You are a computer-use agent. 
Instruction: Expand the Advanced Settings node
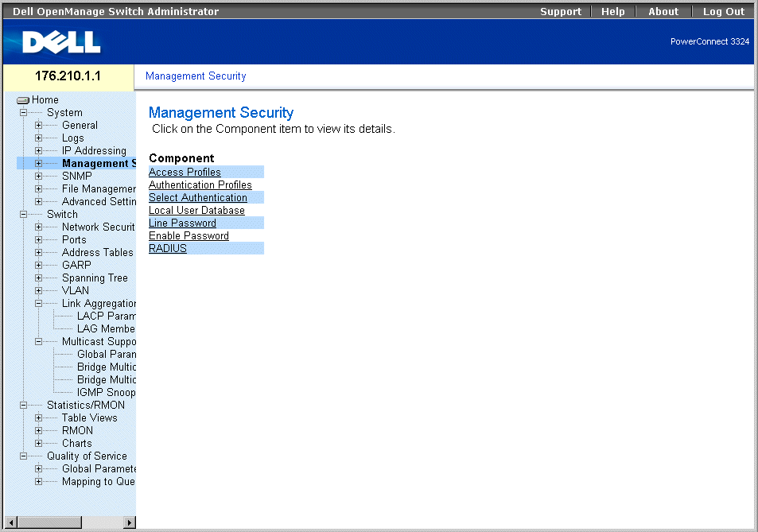coord(39,201)
